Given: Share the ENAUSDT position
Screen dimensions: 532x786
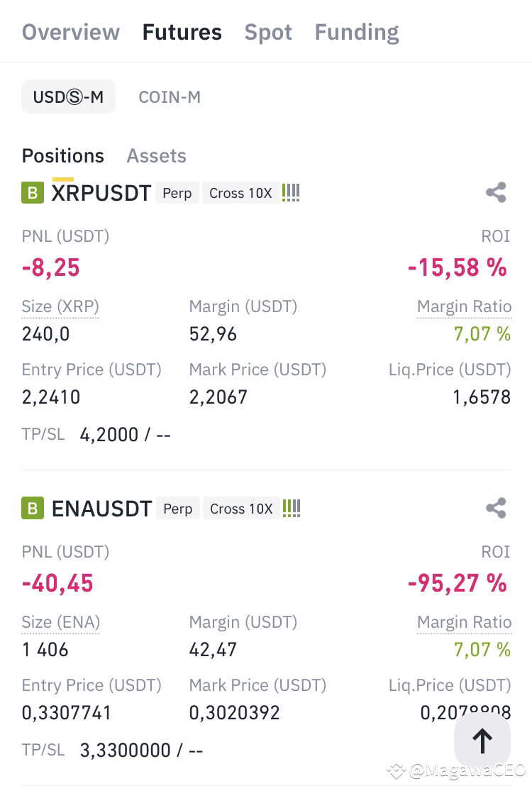Looking at the screenshot, I should point(496,509).
